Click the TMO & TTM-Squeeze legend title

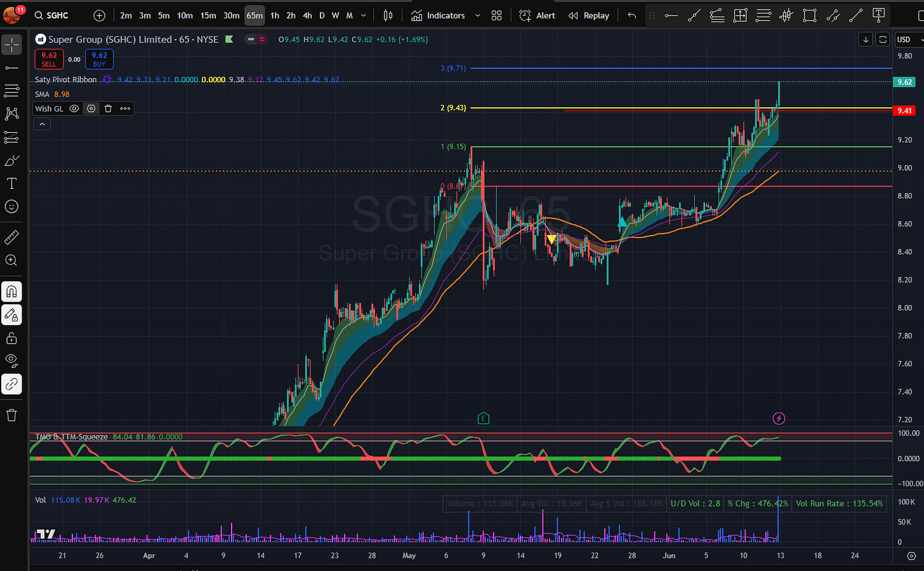(72, 437)
